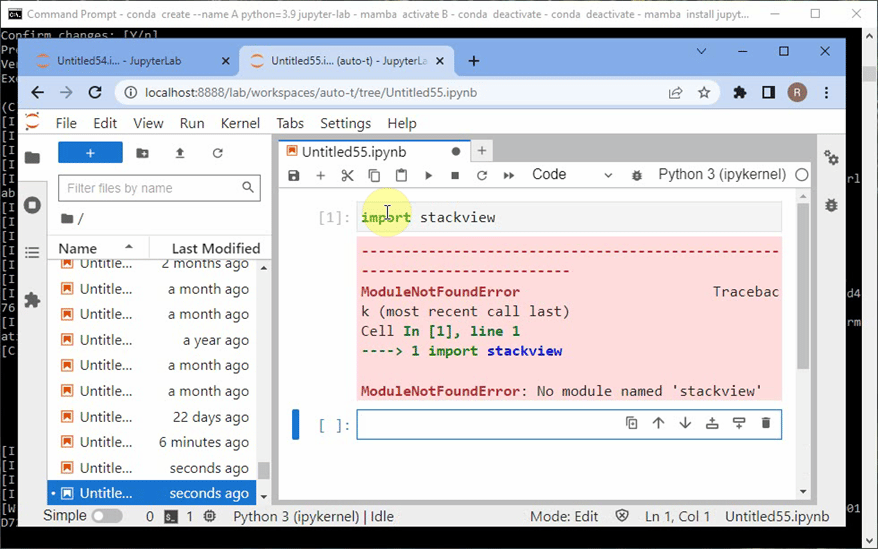The height and width of the screenshot is (549, 878).
Task: Sort files by the Name column header
Action: [78, 248]
